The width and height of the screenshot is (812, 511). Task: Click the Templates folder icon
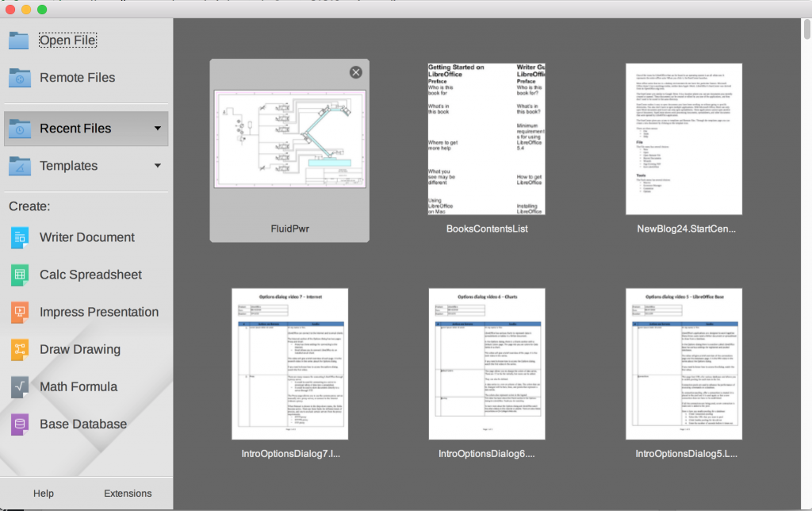coord(20,166)
